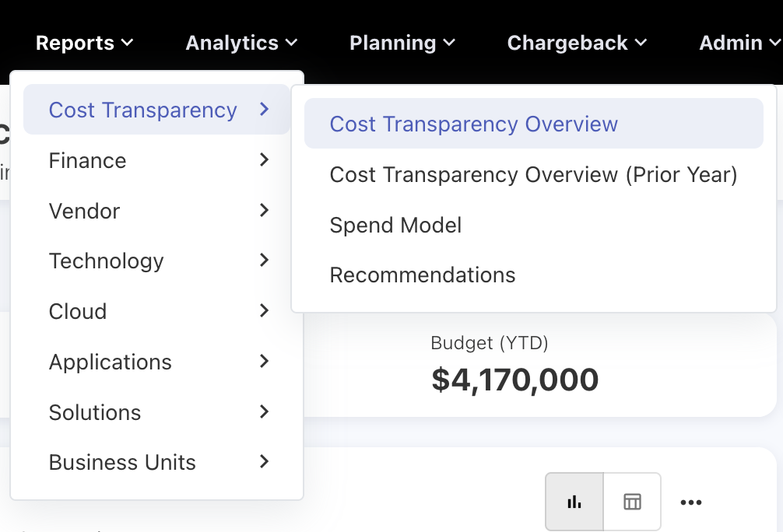Open the Planning dropdown menu
The height and width of the screenshot is (532, 783).
click(x=402, y=43)
